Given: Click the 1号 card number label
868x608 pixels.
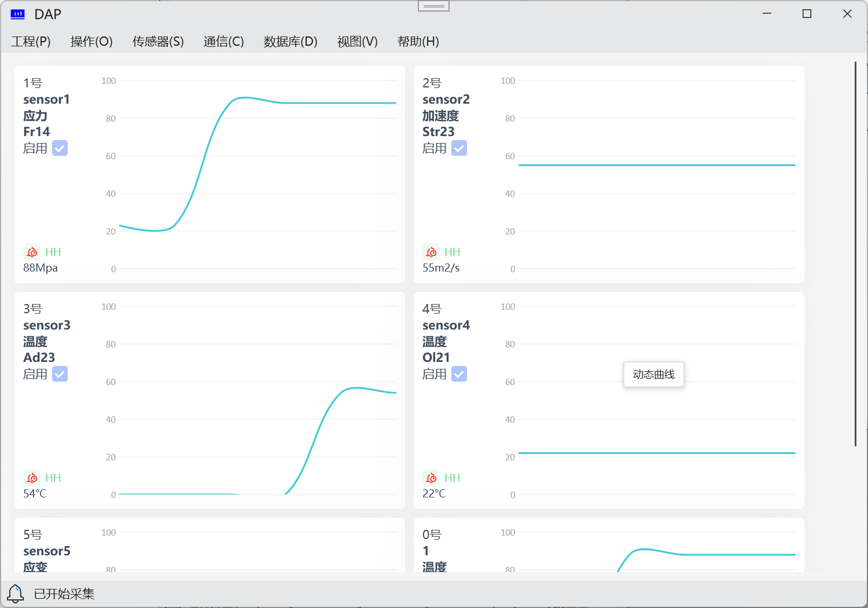Looking at the screenshot, I should 33,83.
